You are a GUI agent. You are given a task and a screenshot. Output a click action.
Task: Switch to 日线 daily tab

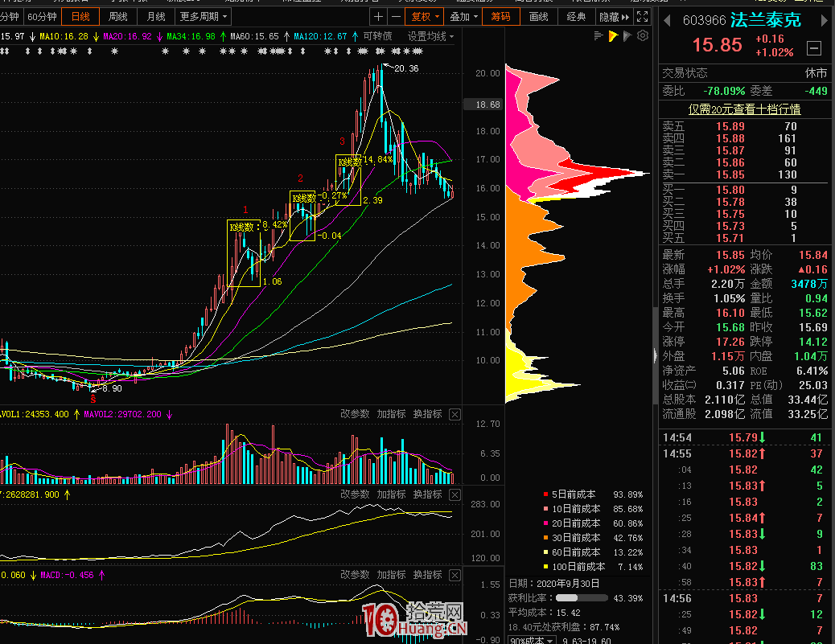(x=80, y=17)
